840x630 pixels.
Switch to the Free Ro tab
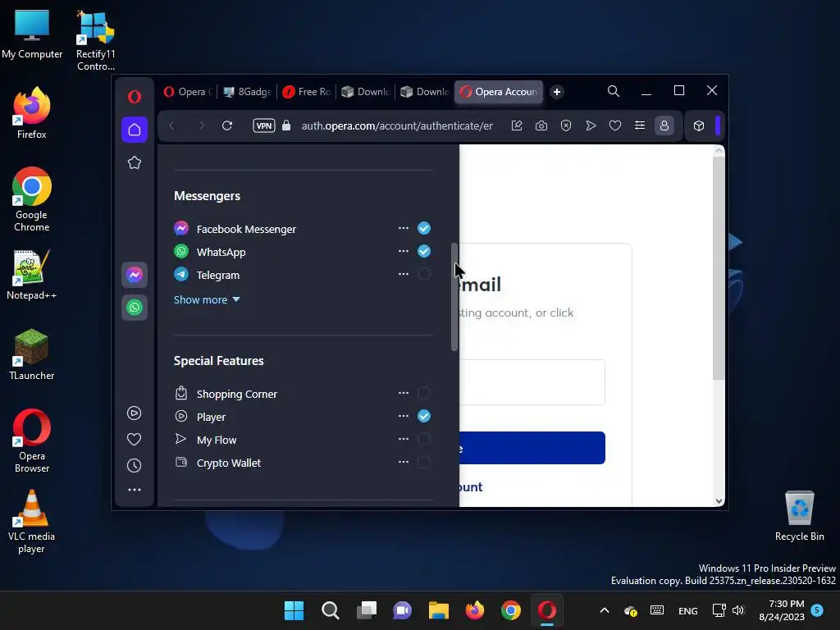coord(307,92)
